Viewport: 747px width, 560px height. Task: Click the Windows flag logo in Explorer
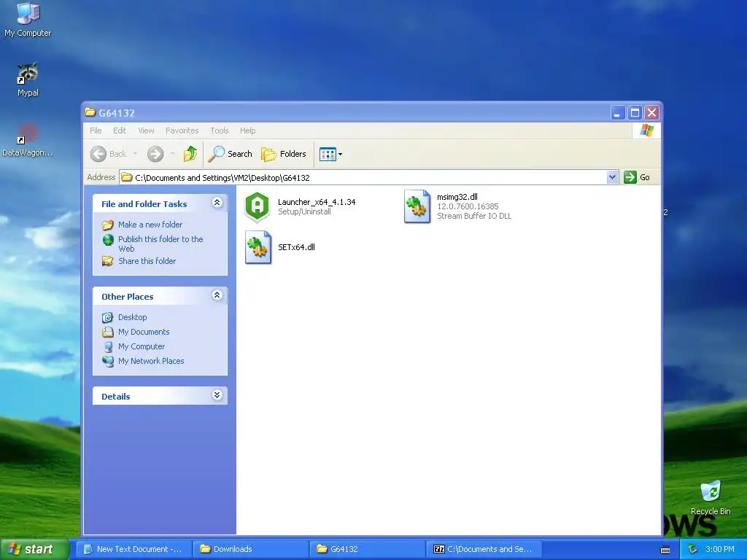pos(647,130)
